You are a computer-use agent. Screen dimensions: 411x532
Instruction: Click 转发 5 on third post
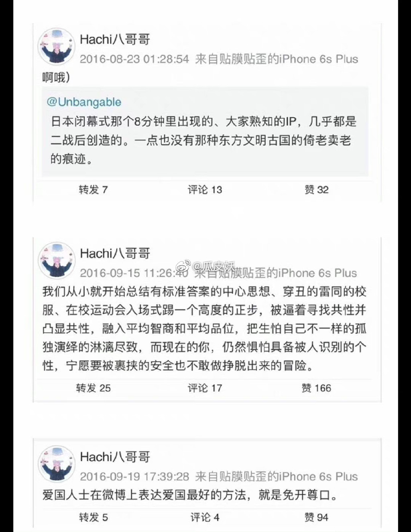tap(93, 517)
